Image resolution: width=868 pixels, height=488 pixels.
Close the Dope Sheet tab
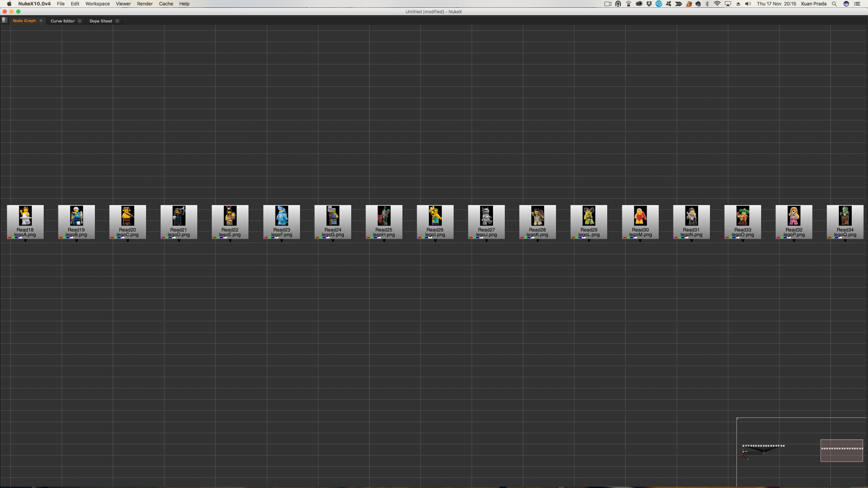coord(117,21)
